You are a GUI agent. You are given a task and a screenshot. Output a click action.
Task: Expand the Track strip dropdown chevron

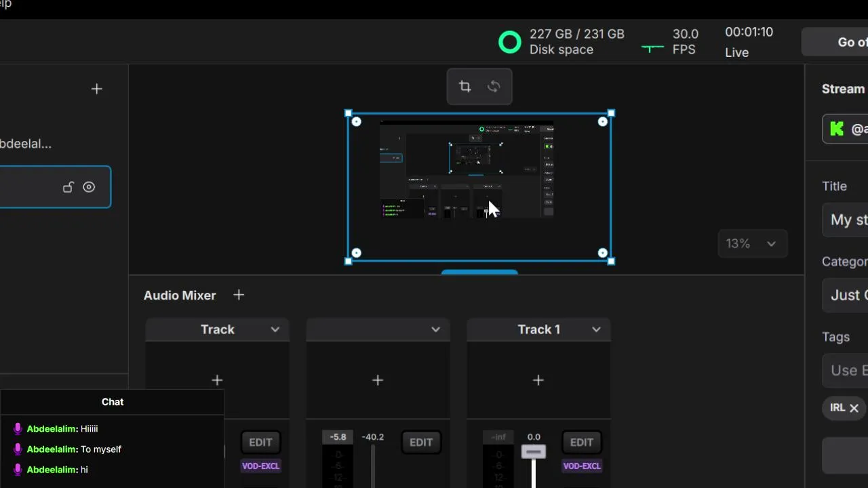tap(275, 329)
